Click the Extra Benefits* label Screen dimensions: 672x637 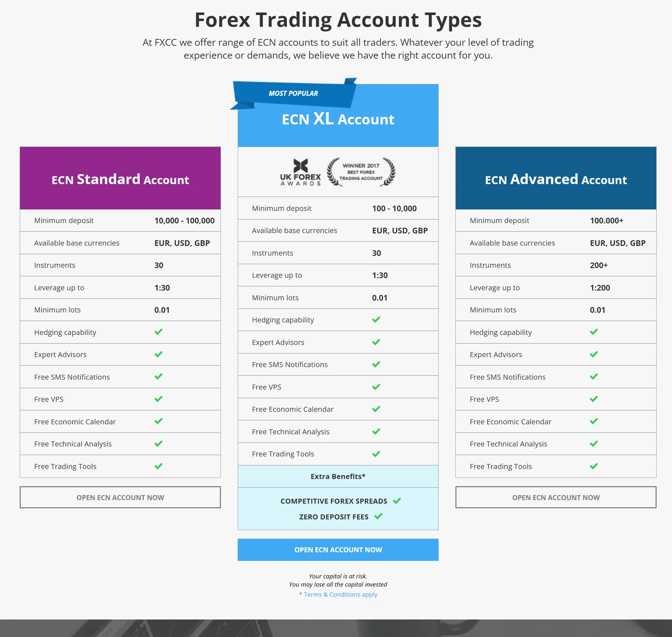pyautogui.click(x=338, y=476)
